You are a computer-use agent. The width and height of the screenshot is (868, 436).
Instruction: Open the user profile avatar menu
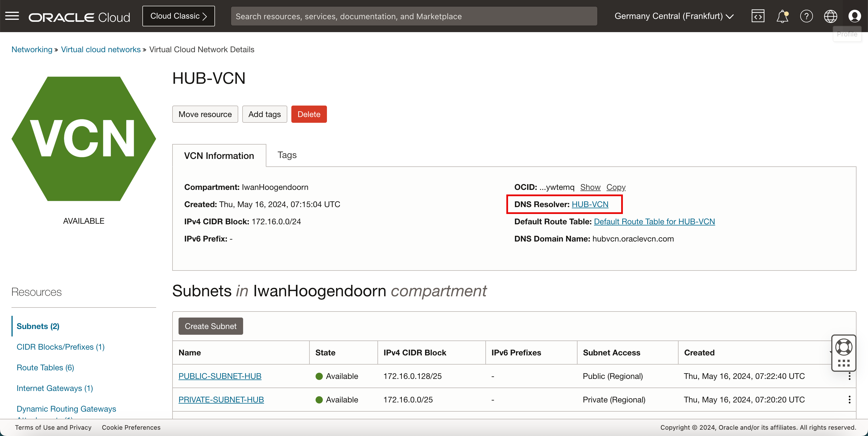coord(855,16)
